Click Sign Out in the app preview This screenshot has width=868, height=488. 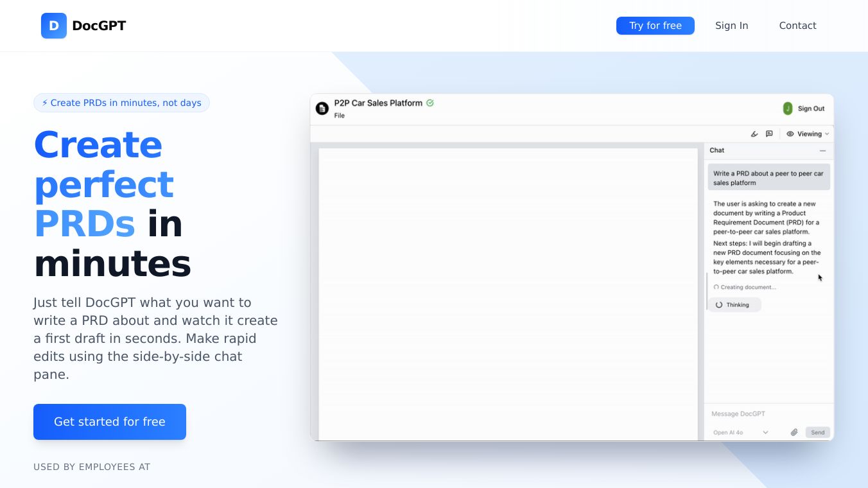[x=811, y=109]
